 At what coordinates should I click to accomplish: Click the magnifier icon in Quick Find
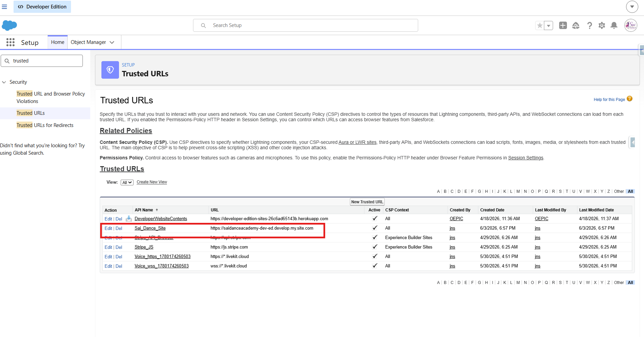7,61
